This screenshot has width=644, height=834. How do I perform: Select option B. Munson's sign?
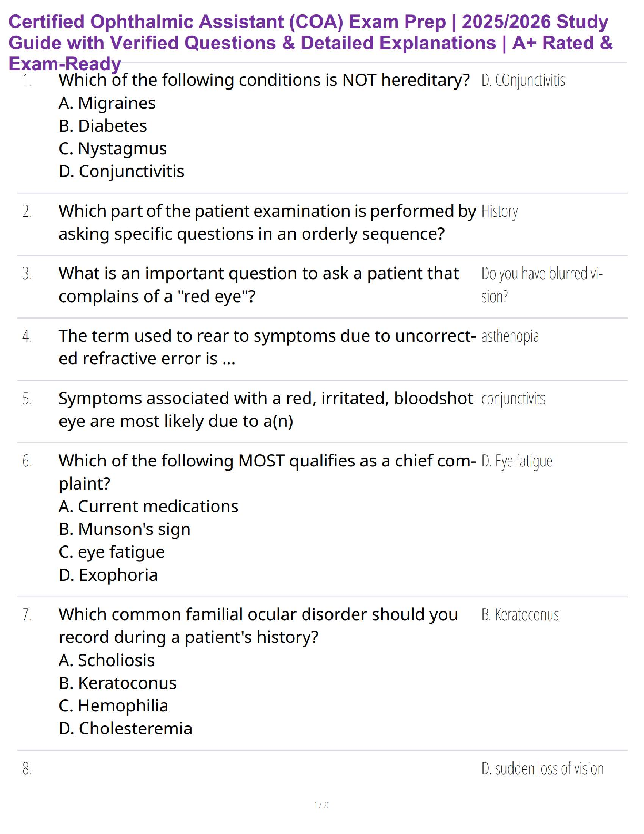click(124, 529)
